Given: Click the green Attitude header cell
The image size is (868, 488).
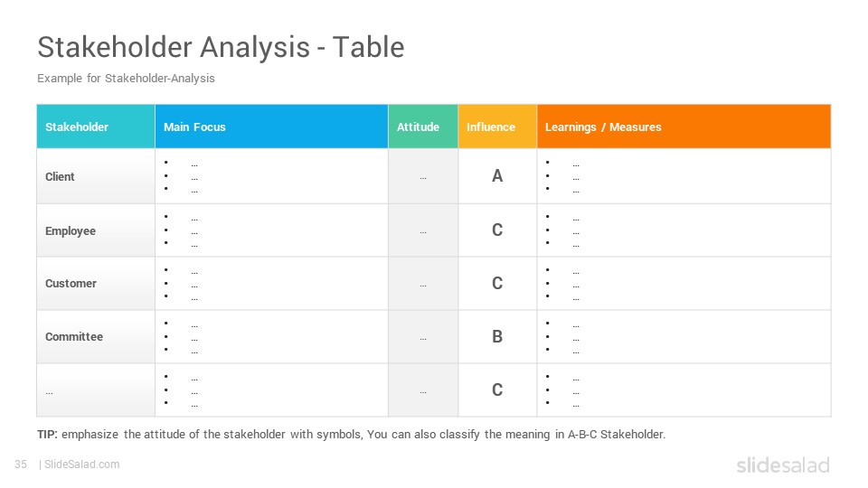Looking at the screenshot, I should click(423, 127).
